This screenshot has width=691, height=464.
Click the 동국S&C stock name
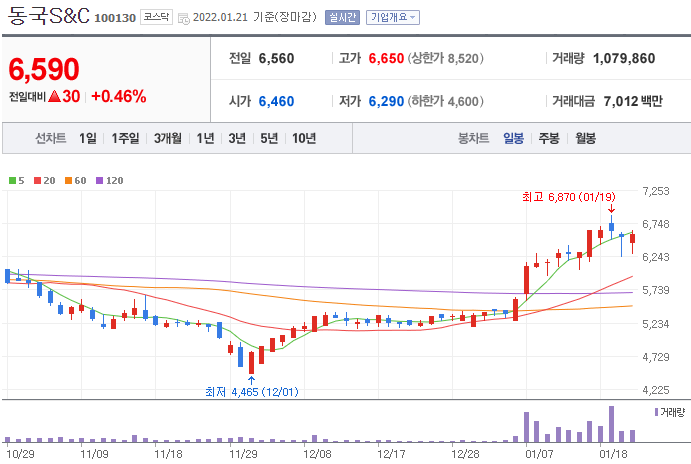point(48,16)
